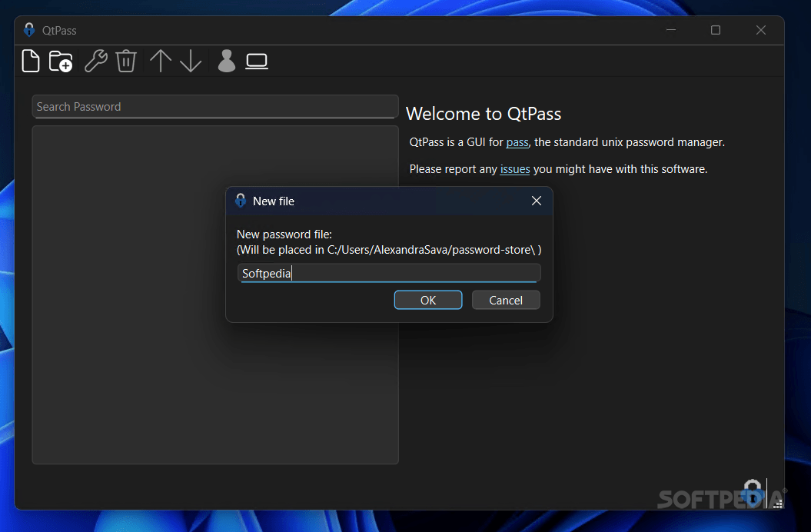Maximize the QtPass window

coord(716,30)
